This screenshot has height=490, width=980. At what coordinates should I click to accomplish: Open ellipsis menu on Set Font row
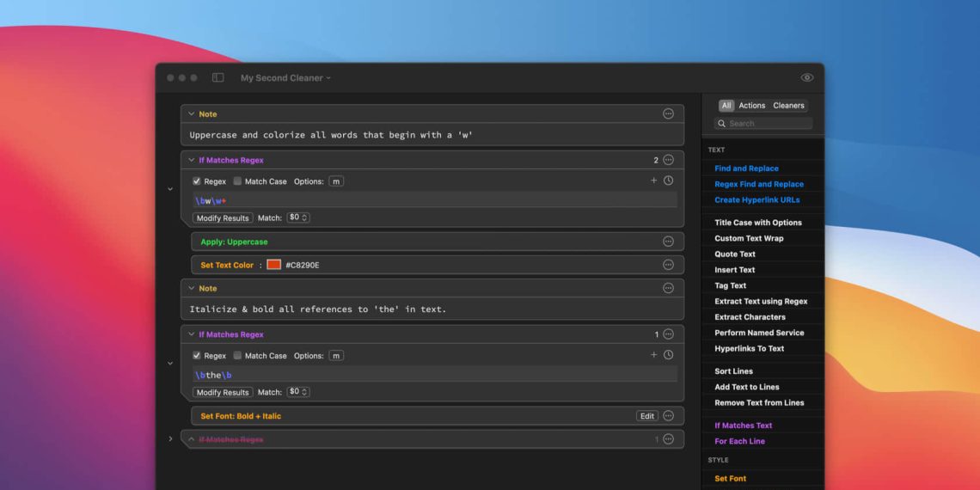pos(668,416)
